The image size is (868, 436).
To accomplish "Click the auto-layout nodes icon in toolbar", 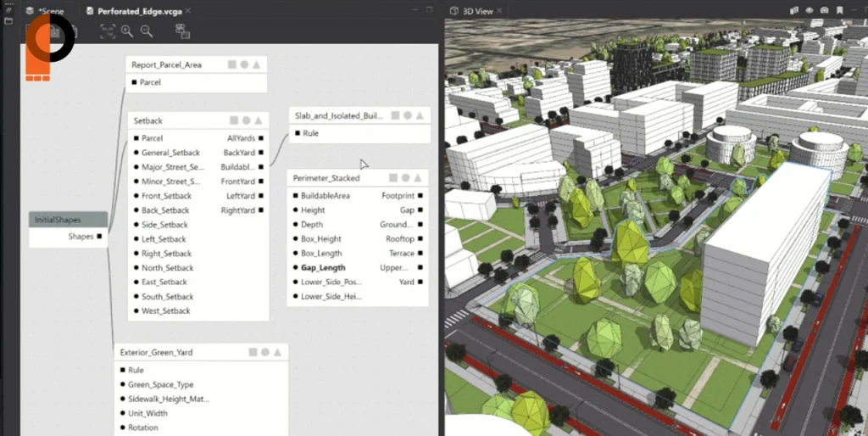I will 182,31.
